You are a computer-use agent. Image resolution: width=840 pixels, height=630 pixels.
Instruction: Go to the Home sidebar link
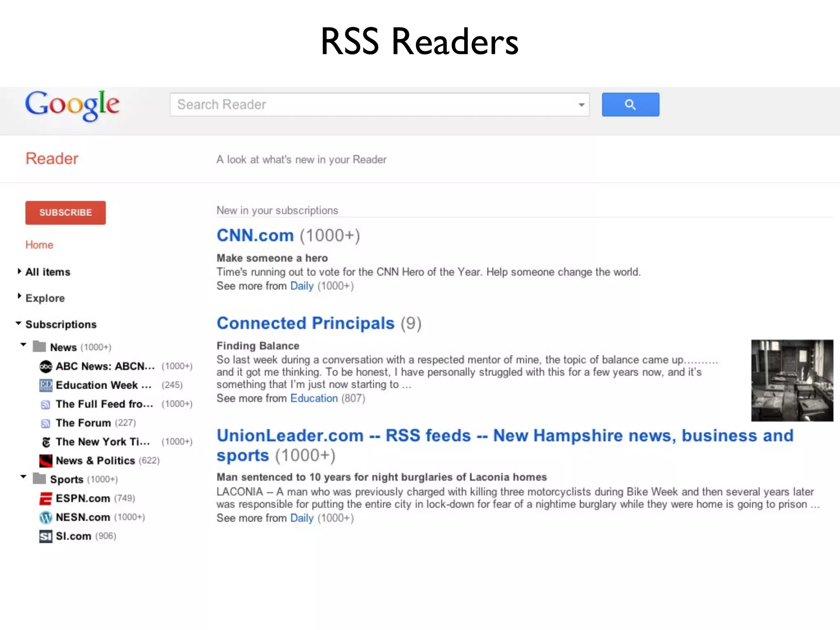pyautogui.click(x=39, y=245)
